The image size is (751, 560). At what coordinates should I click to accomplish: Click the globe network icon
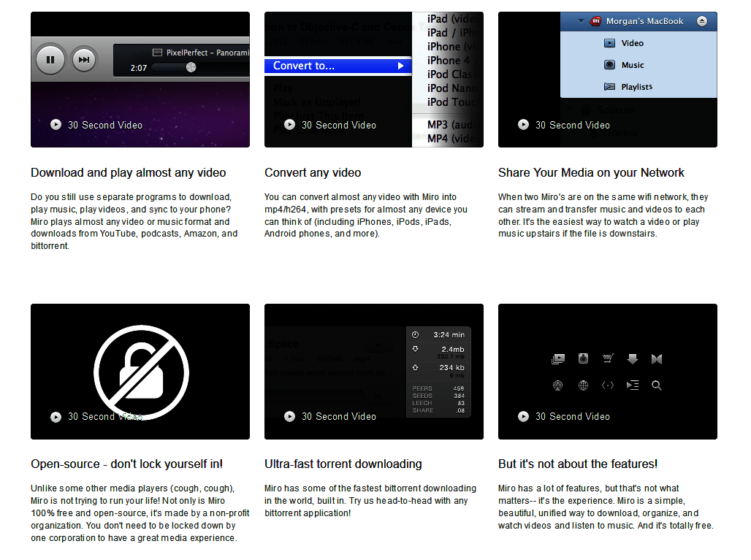pyautogui.click(x=583, y=385)
